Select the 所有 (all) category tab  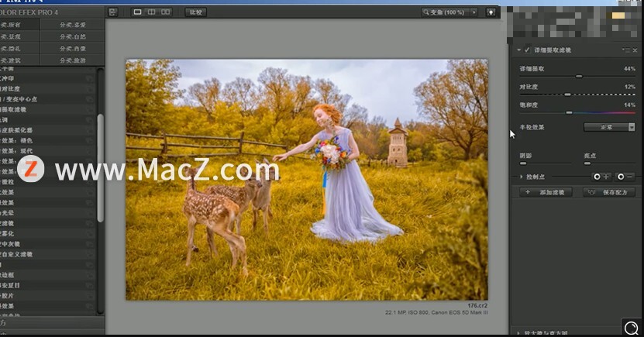coord(19,25)
